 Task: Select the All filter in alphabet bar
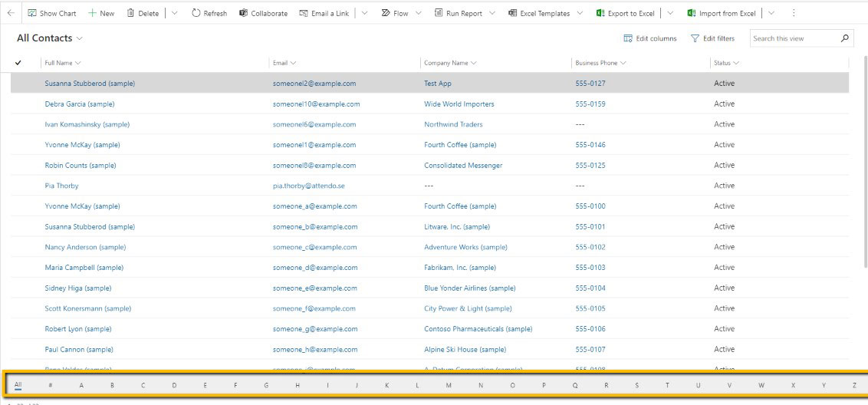[18, 385]
